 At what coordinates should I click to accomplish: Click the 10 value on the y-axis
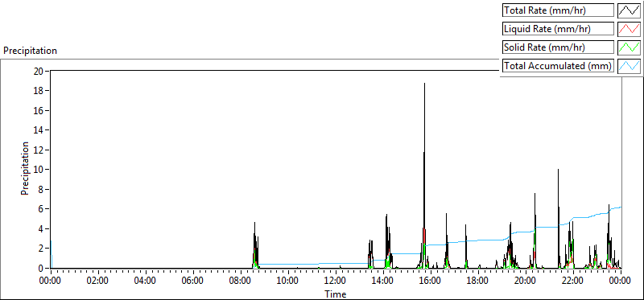[x=39, y=170]
